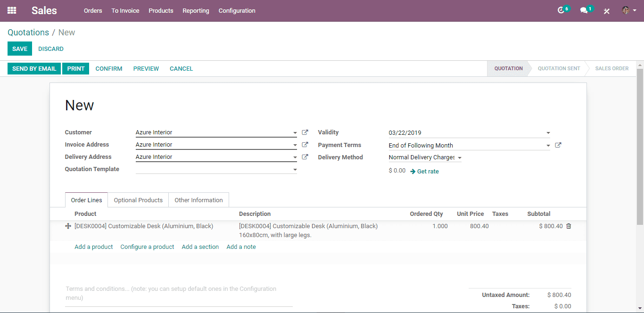
Task: Open Payment Terms external link icon
Action: pyautogui.click(x=558, y=145)
